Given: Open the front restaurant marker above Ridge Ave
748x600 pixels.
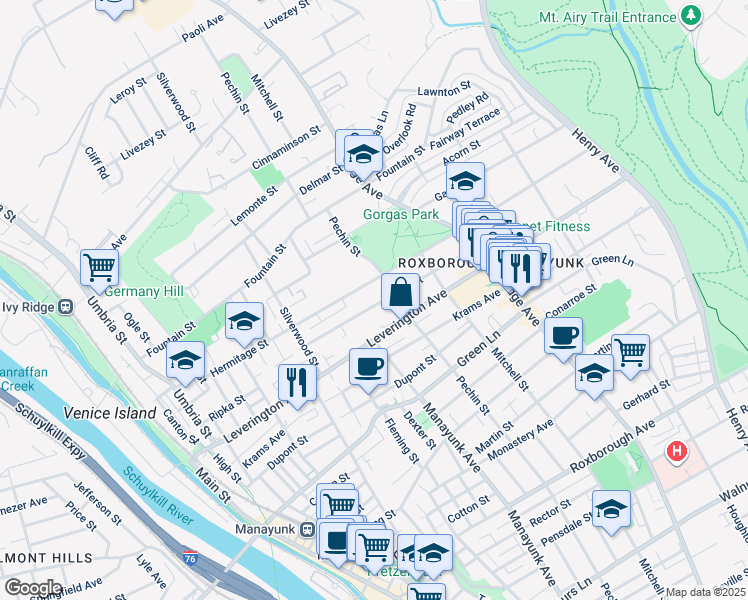Looking at the screenshot, I should pos(521,270).
